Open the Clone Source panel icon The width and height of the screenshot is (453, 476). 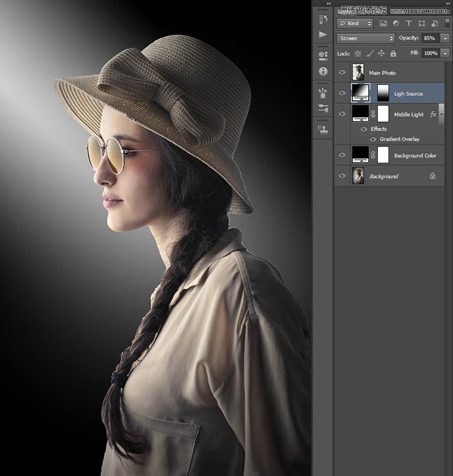pyautogui.click(x=323, y=129)
